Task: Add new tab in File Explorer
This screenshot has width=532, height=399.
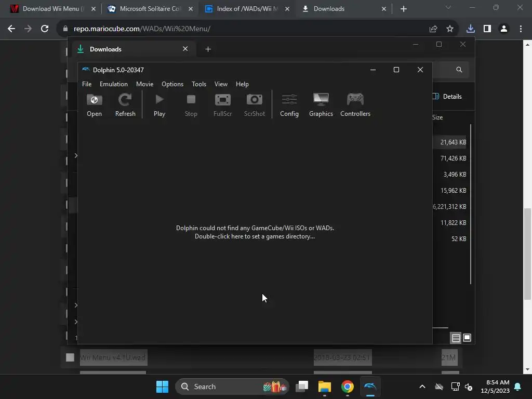Action: 208,49
